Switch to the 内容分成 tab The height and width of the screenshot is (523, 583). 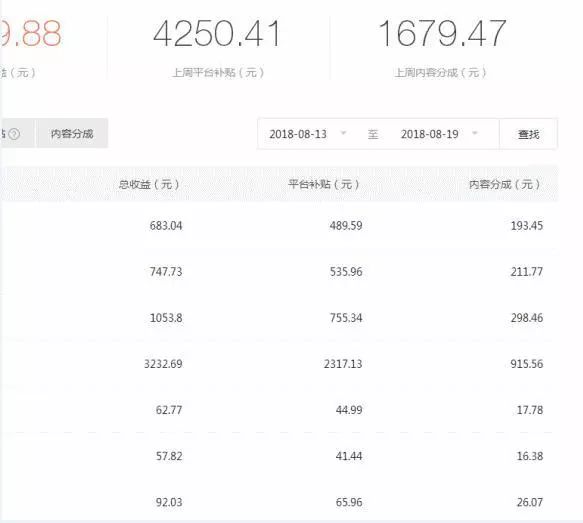pyautogui.click(x=72, y=133)
